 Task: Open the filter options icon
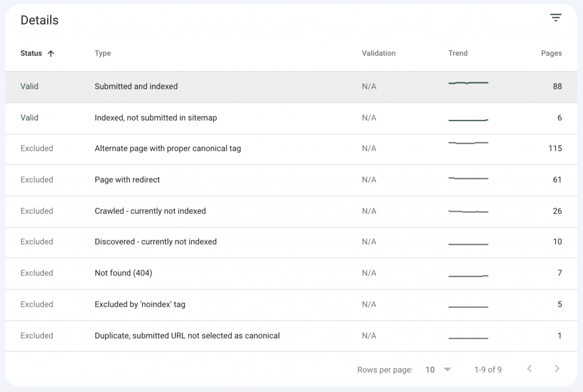tap(555, 18)
